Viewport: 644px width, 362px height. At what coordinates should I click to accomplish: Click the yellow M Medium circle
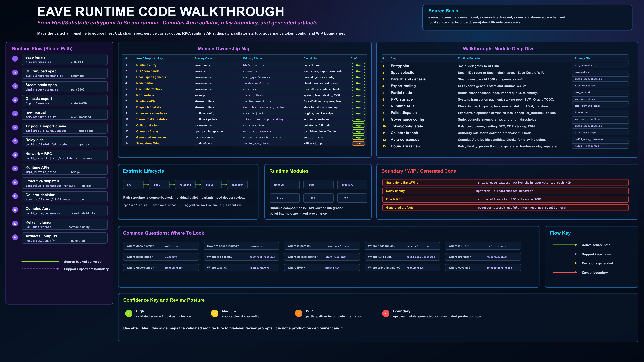tap(214, 314)
